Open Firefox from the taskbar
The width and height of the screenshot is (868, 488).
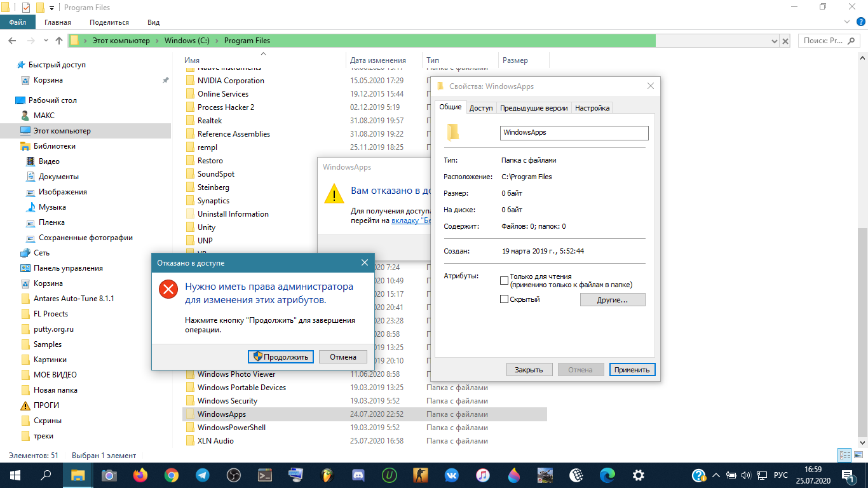click(140, 475)
